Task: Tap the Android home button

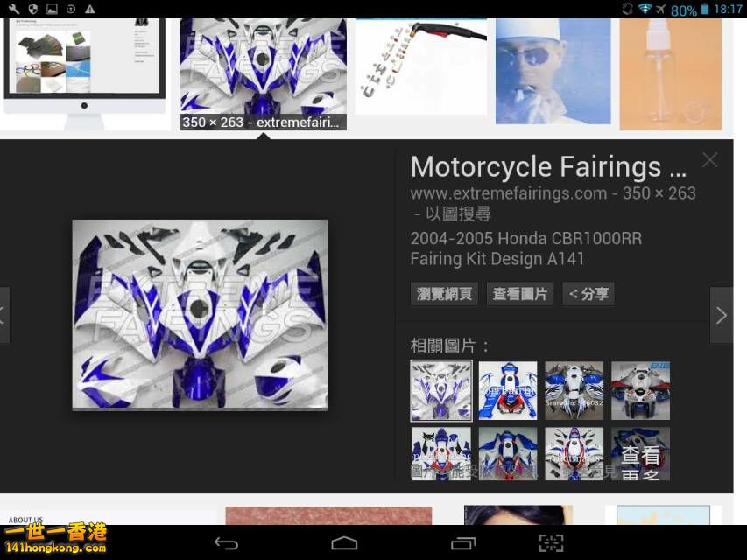Action: point(344,543)
